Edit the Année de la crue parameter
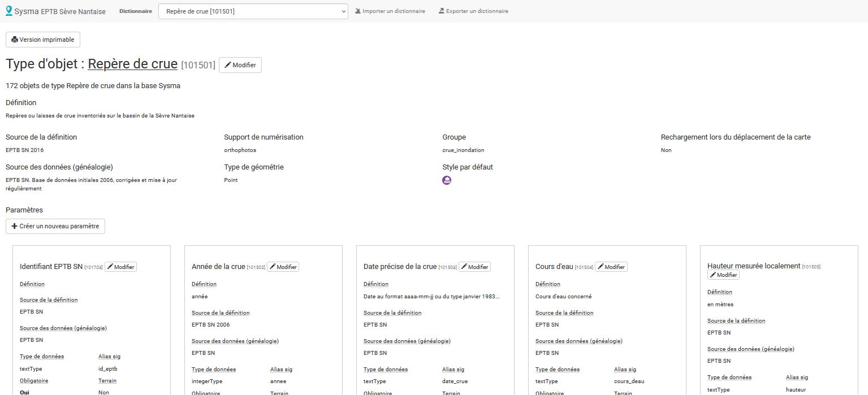868x395 pixels. coord(283,267)
